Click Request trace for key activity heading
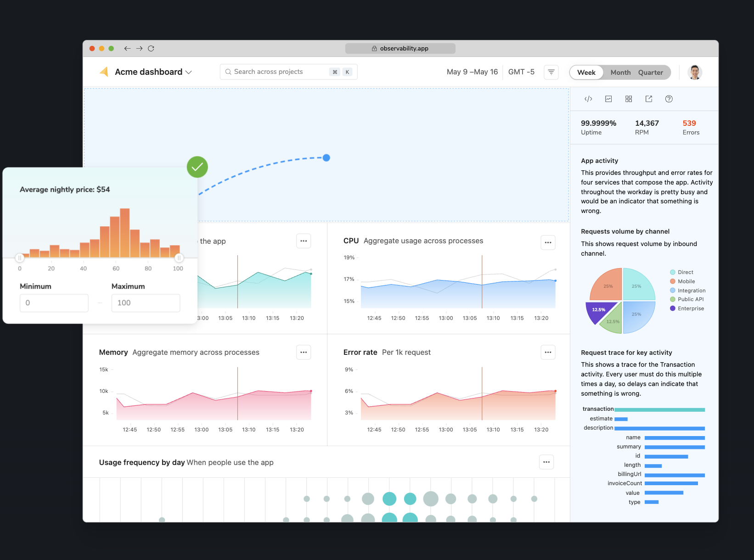 coord(626,353)
